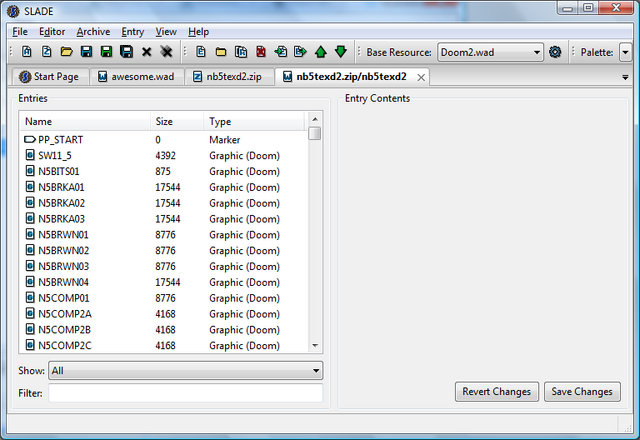The height and width of the screenshot is (440, 640).
Task: Select the N5COMP2B entry
Action: [163, 329]
